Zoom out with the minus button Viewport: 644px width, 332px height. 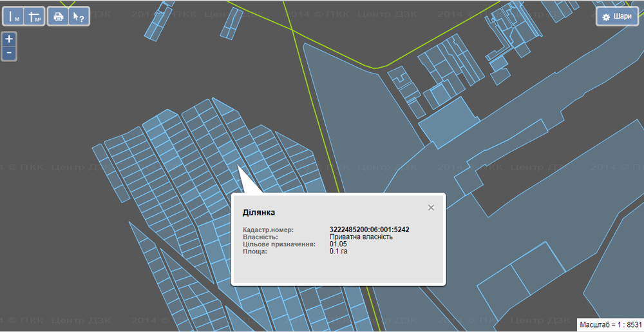tap(9, 54)
